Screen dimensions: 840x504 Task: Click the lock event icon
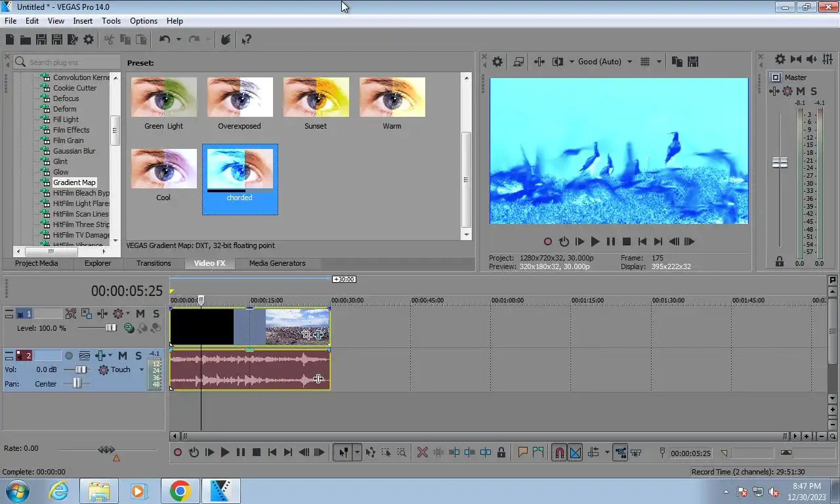coord(501,452)
